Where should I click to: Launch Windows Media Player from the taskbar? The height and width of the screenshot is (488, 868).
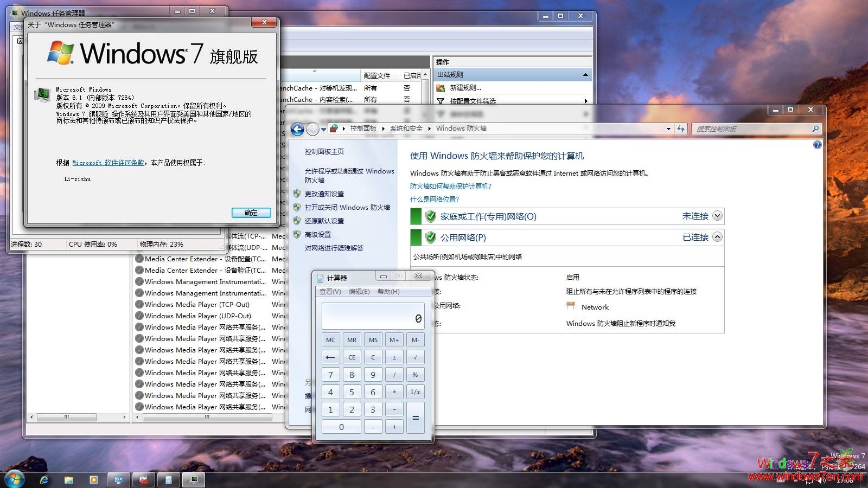pos(93,479)
